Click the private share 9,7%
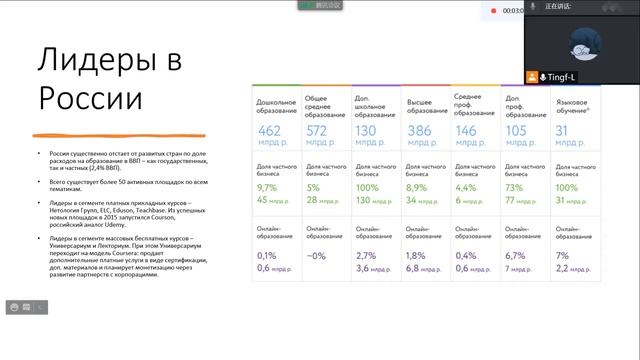The height and width of the screenshot is (360, 640). (267, 188)
